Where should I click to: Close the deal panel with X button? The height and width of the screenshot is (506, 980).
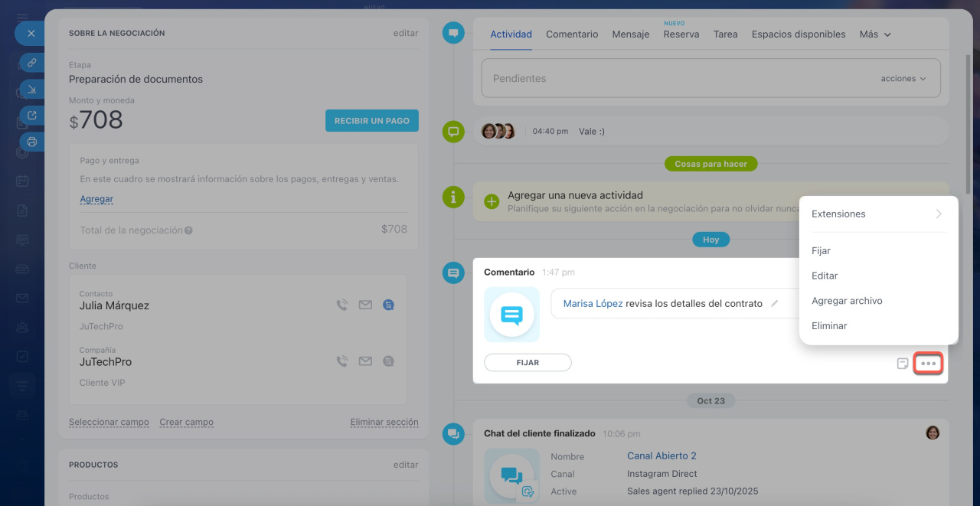[x=31, y=34]
